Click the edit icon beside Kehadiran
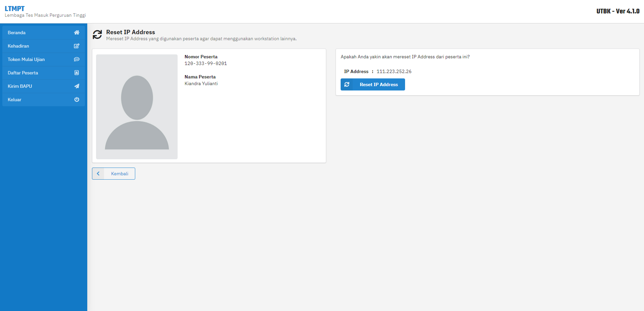Screen dimensions: 644x311 point(77,46)
